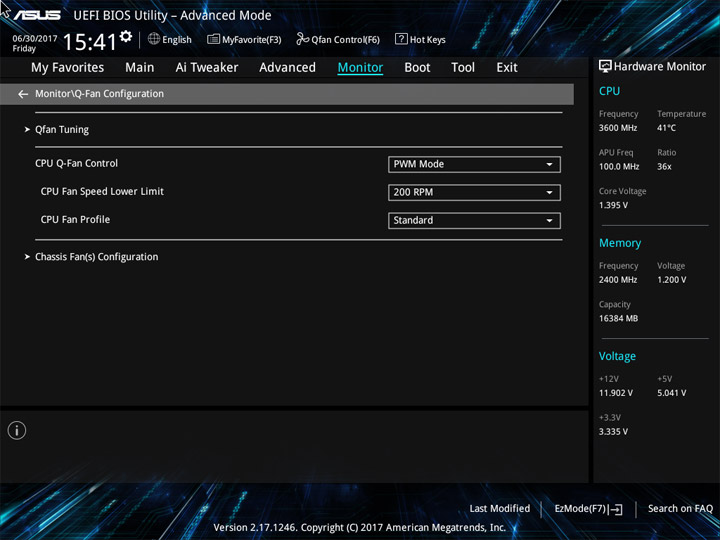Click the arrow on the PWM Mode dropdown
The image size is (720, 540).
pos(549,164)
